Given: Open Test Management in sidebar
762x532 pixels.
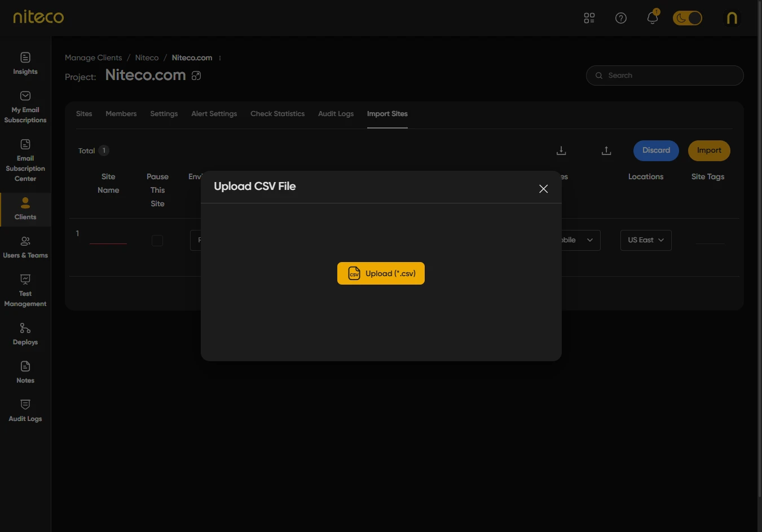Looking at the screenshot, I should click(25, 291).
